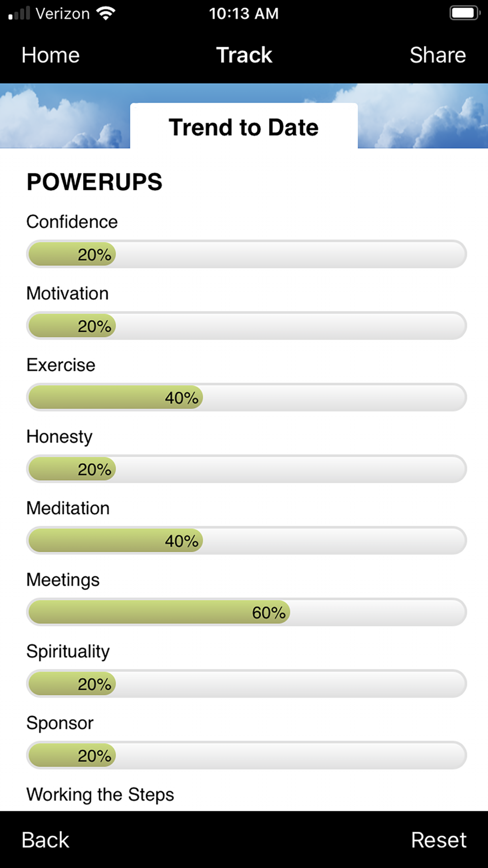
Task: Click the Meditation 40% progress bar
Action: tap(246, 540)
